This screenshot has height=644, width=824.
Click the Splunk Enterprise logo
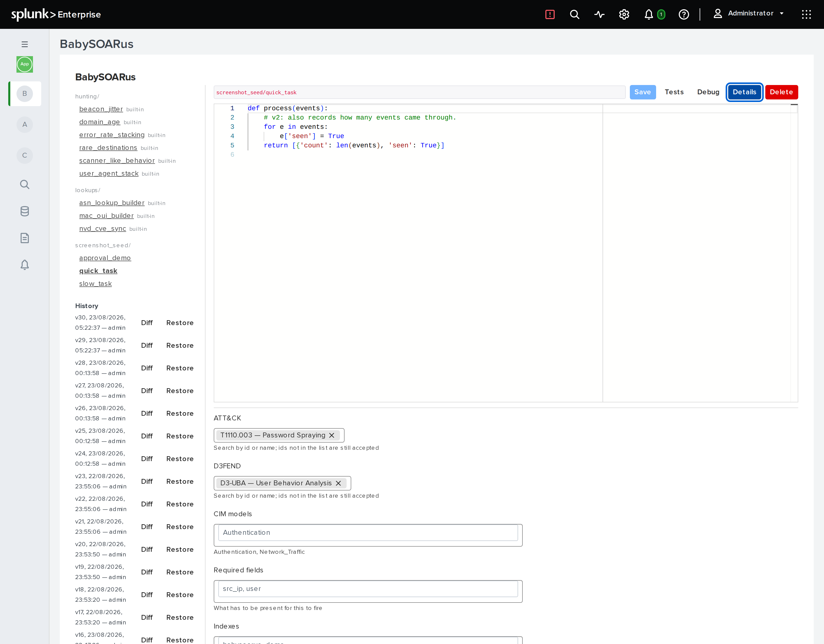tap(56, 14)
